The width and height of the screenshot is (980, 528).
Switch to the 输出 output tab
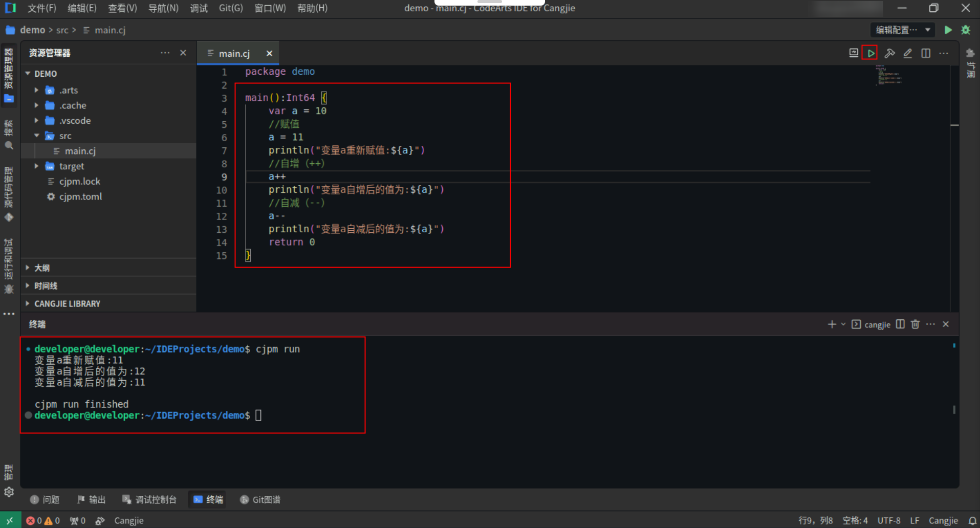(91, 499)
